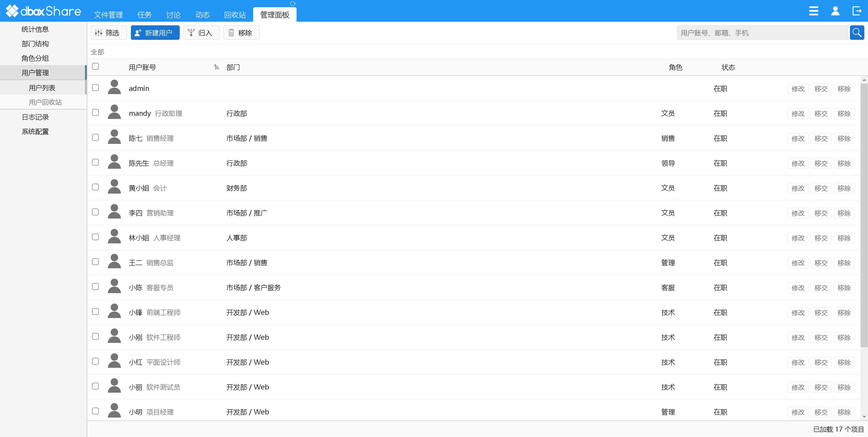Click the 新建用户 button
Screen dimensions: 868x437
pyautogui.click(x=155, y=33)
